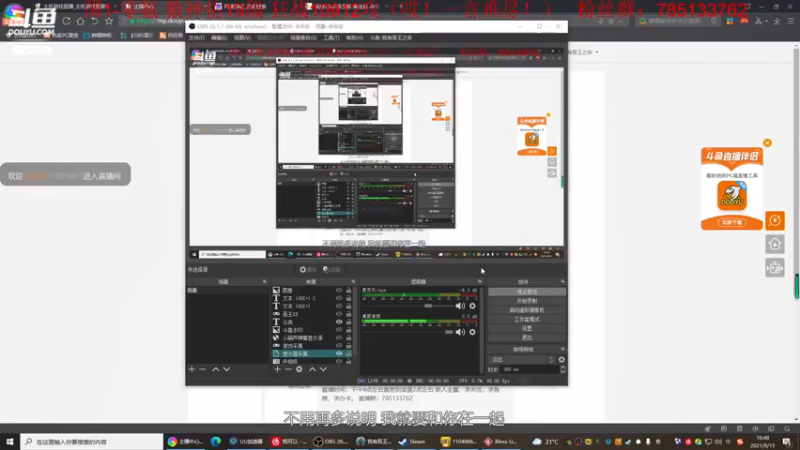Click Windows taskbar search box

92,441
